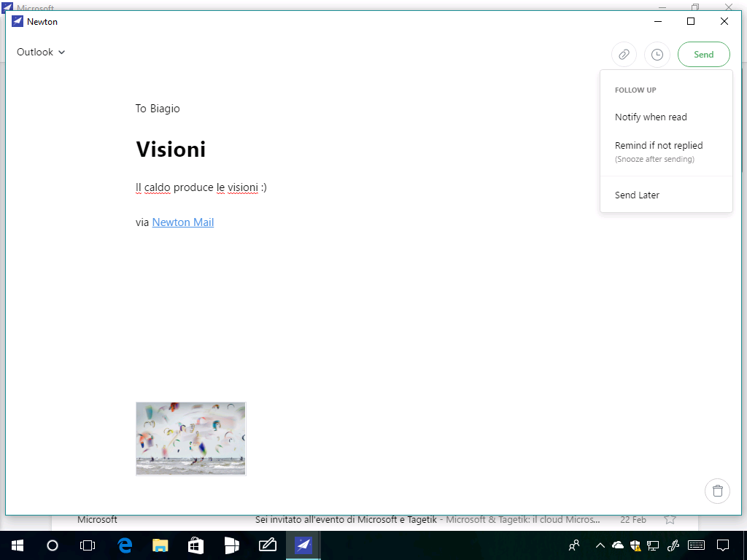Open the white windowed app in taskbar
This screenshot has width=747, height=560.
pyautogui.click(x=231, y=545)
